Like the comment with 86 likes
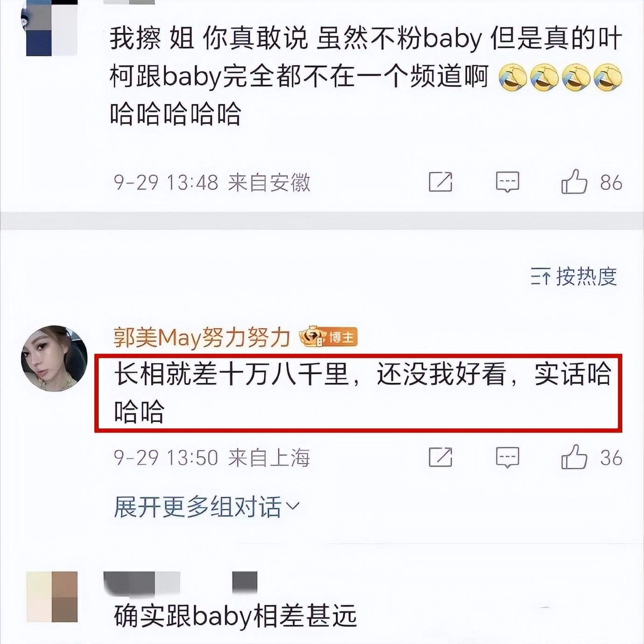This screenshot has width=644, height=644. coord(574,182)
